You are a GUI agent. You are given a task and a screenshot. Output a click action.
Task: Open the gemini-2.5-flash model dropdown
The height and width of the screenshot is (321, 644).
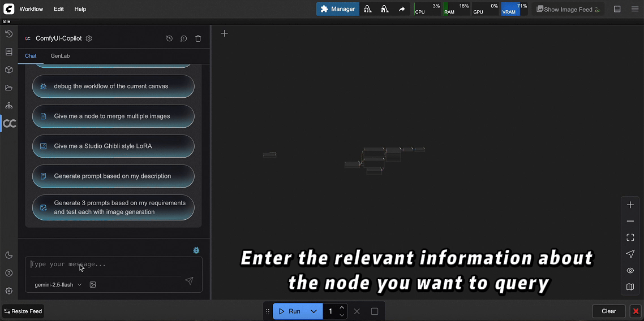pos(58,284)
